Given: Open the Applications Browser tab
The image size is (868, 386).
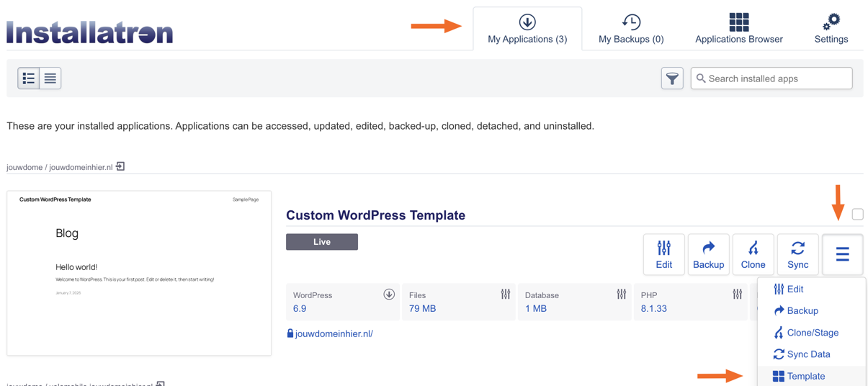Looking at the screenshot, I should click(738, 29).
